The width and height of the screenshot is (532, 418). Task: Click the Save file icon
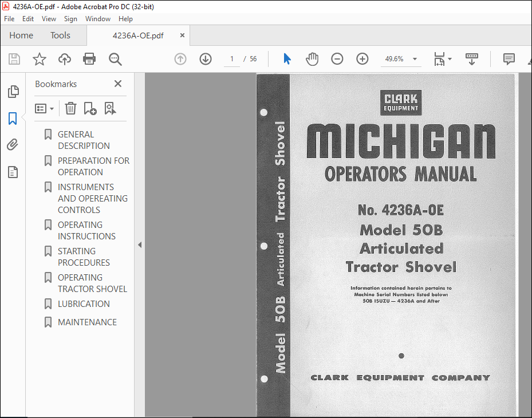14,59
